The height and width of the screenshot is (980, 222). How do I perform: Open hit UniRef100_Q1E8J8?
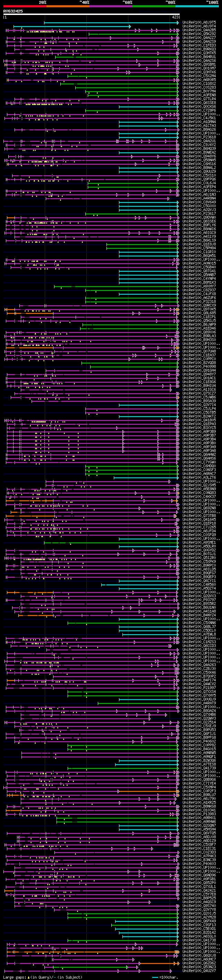click(x=199, y=244)
